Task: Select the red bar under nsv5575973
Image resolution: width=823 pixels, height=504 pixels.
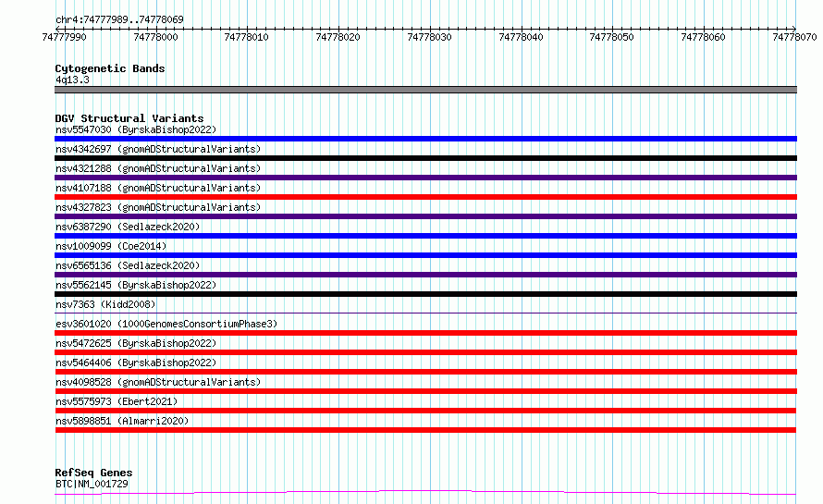Action: 425,411
